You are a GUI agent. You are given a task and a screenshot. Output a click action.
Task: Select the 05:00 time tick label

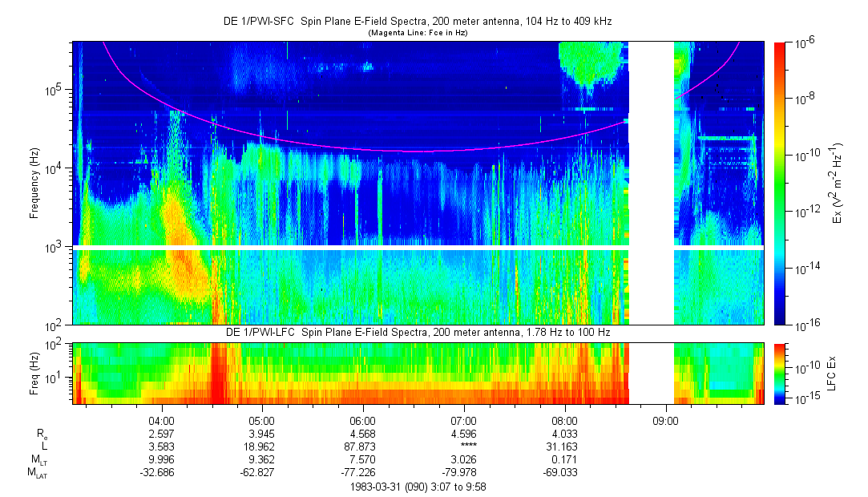click(x=262, y=420)
